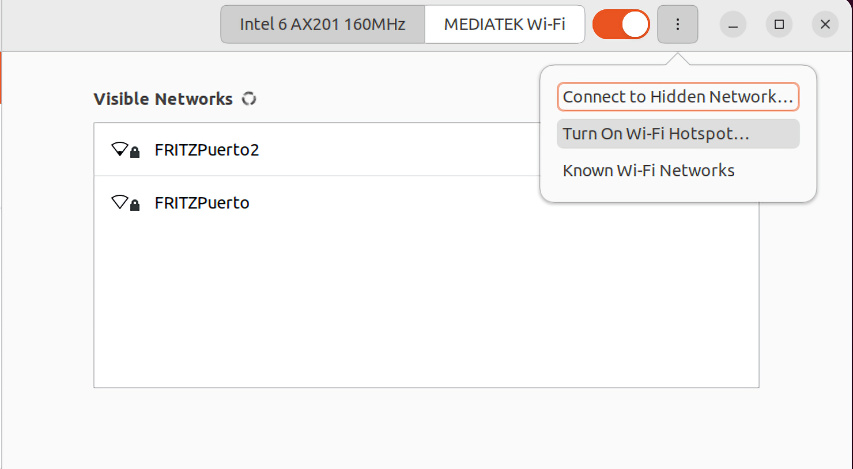Switch to the Intel 6 AX201 160MHz adapter
This screenshot has width=853, height=469.
click(323, 24)
